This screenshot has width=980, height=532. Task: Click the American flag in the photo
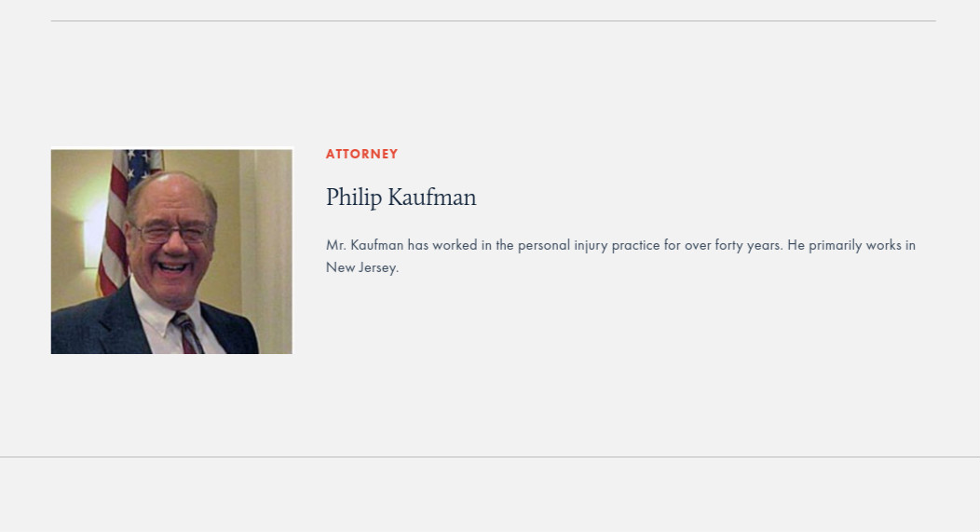[x=117, y=219]
